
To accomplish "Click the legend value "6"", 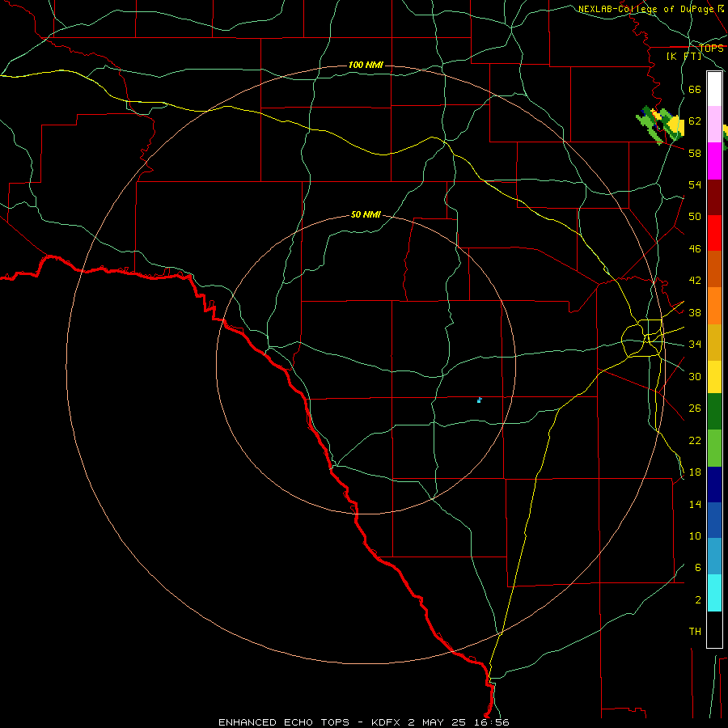I will point(698,568).
